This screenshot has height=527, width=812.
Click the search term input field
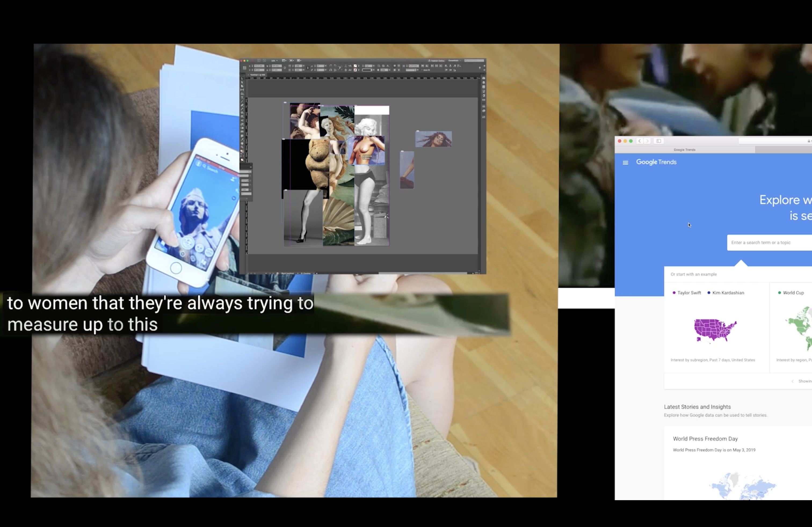[x=768, y=243]
